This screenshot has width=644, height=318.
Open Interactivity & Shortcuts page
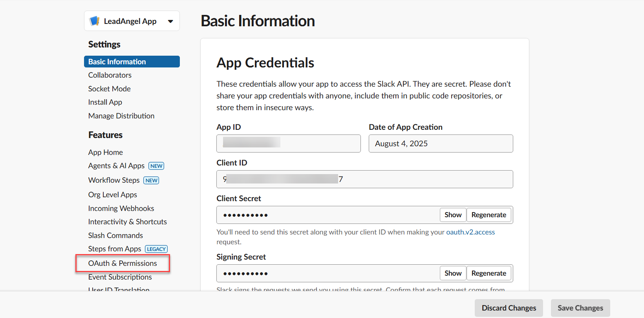click(128, 222)
